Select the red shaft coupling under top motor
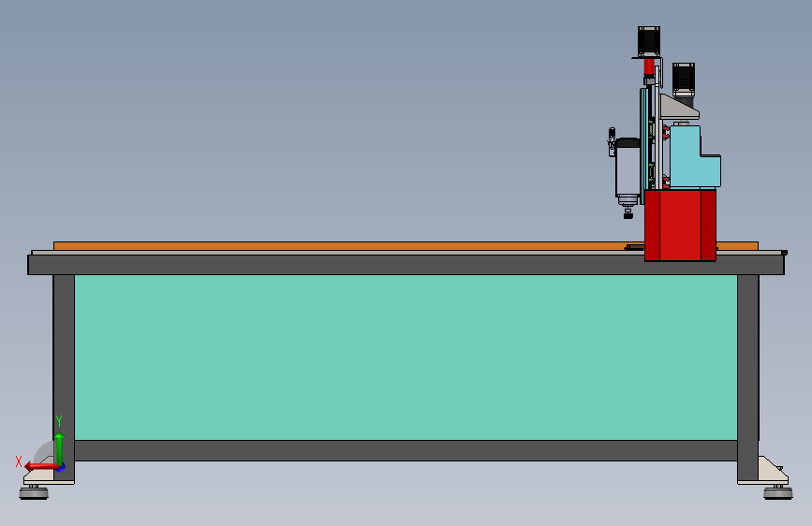 click(x=649, y=66)
